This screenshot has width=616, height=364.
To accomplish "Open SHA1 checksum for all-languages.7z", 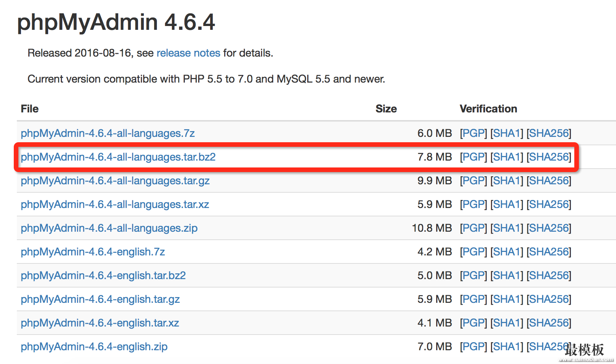I will tap(507, 133).
